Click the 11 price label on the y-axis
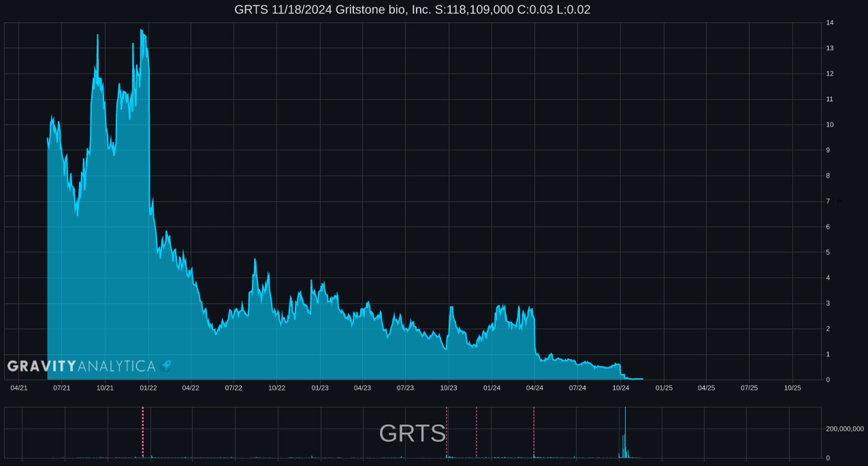Screen dimensions: 868x466 830,99
